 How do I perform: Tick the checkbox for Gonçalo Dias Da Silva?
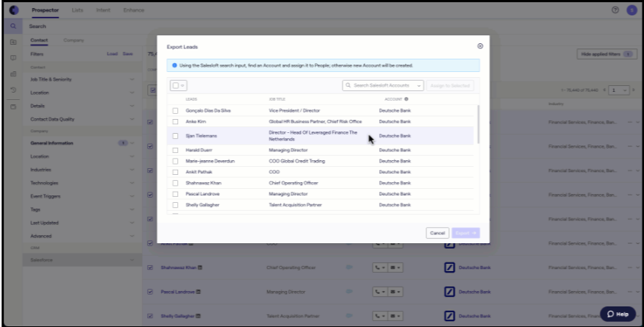pos(176,111)
